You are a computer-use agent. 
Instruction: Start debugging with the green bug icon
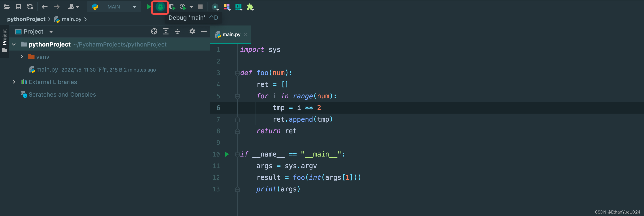160,7
